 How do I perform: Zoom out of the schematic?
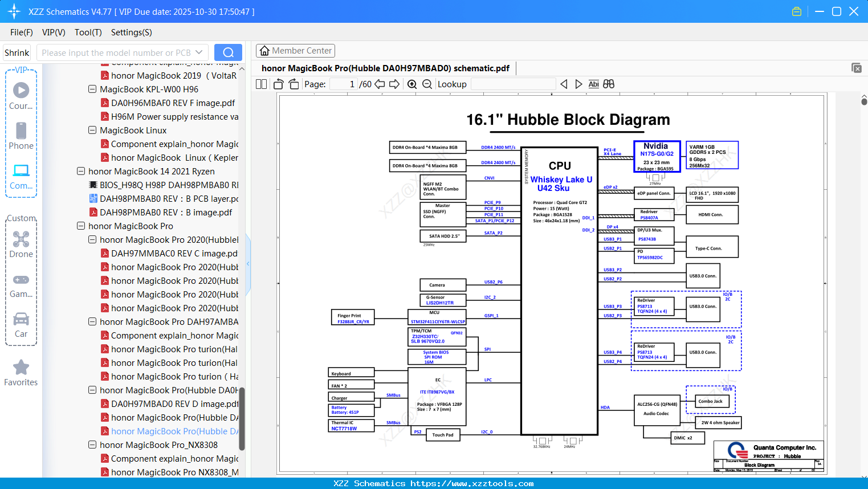pyautogui.click(x=427, y=84)
